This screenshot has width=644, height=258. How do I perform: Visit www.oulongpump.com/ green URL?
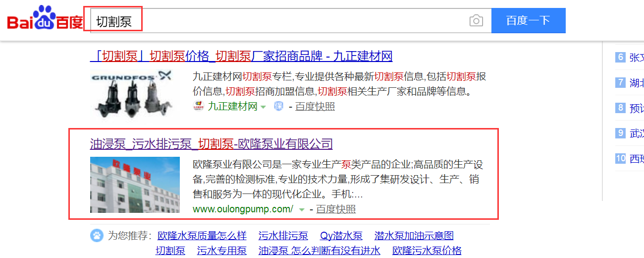243,209
